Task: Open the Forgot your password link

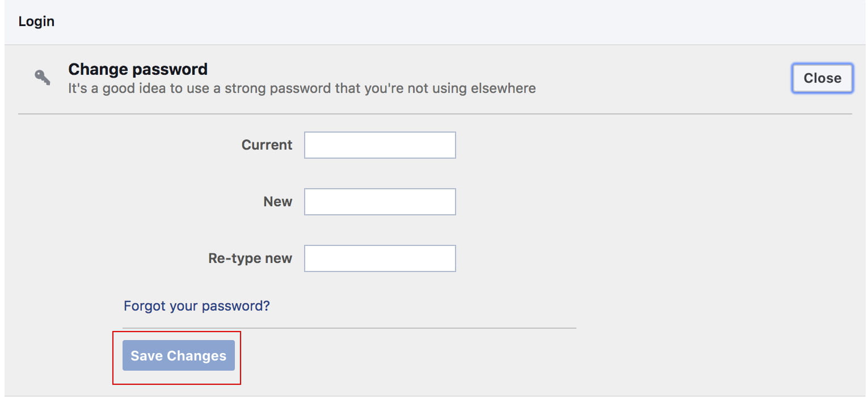Action: tap(197, 306)
